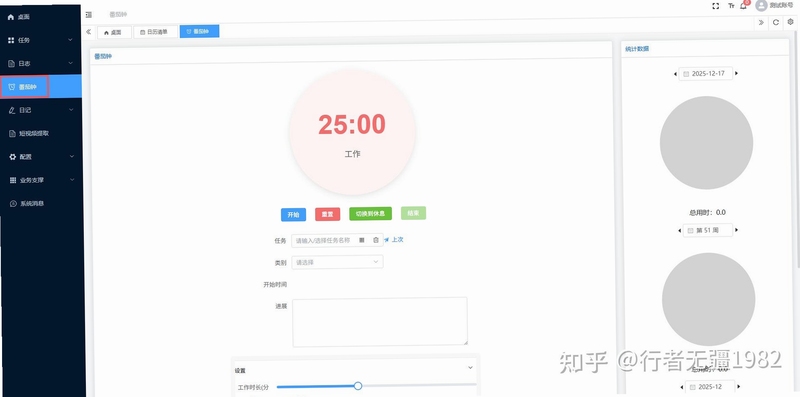Reset the timer with red 重置 button
The width and height of the screenshot is (800, 397).
[328, 214]
